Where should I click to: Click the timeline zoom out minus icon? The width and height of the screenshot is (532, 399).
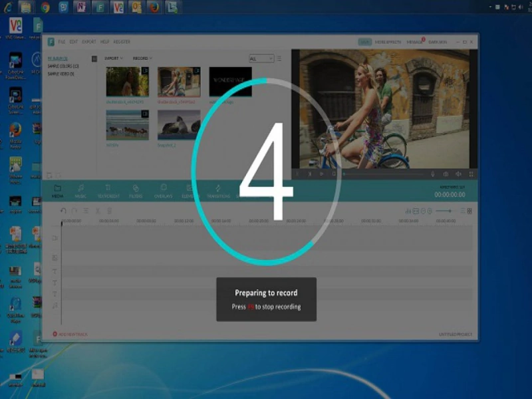pyautogui.click(x=423, y=211)
